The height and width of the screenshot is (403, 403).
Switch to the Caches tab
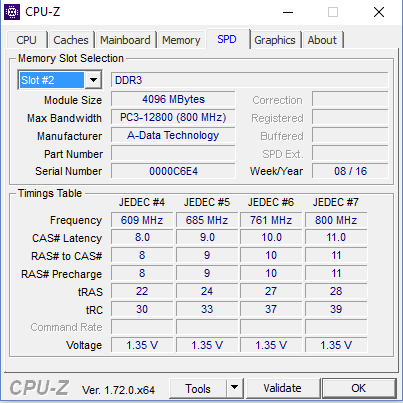point(71,40)
